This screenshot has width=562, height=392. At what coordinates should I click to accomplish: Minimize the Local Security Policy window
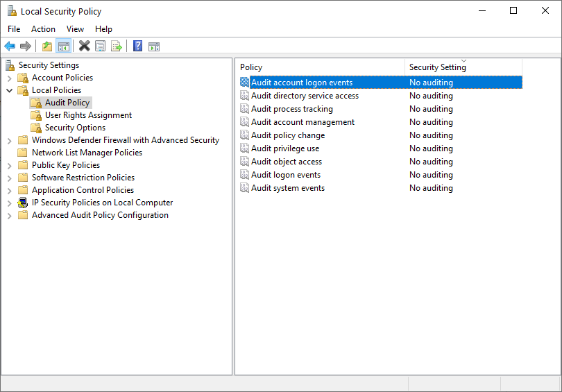[482, 10]
